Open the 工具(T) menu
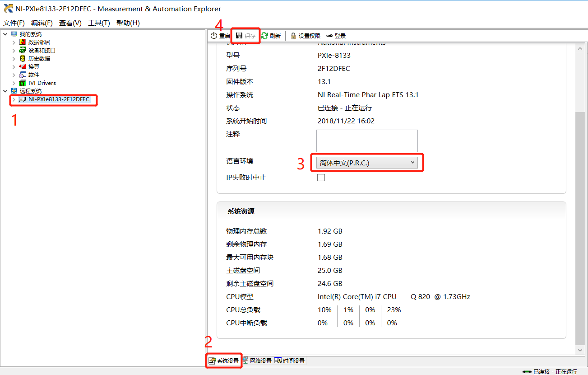This screenshot has height=375, width=588. point(99,23)
